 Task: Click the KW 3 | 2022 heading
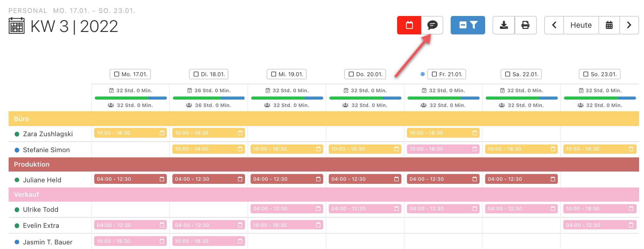pyautogui.click(x=74, y=26)
